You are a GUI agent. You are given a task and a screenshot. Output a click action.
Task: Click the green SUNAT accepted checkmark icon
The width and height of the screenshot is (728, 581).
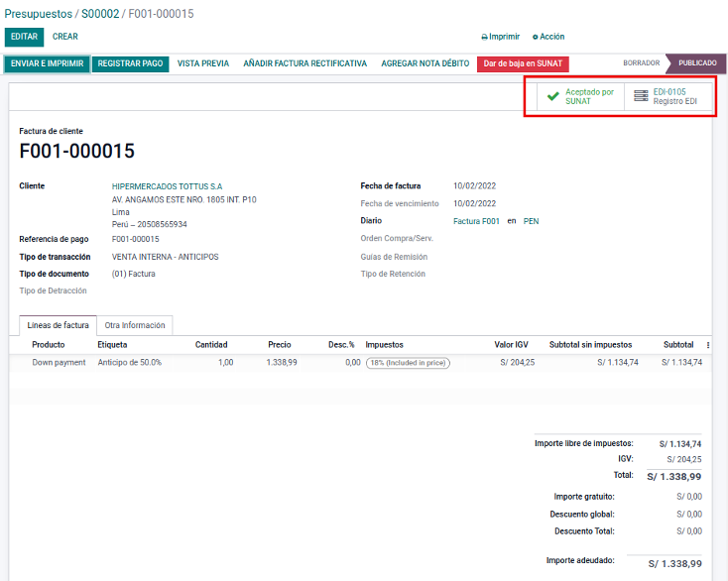[x=553, y=96]
